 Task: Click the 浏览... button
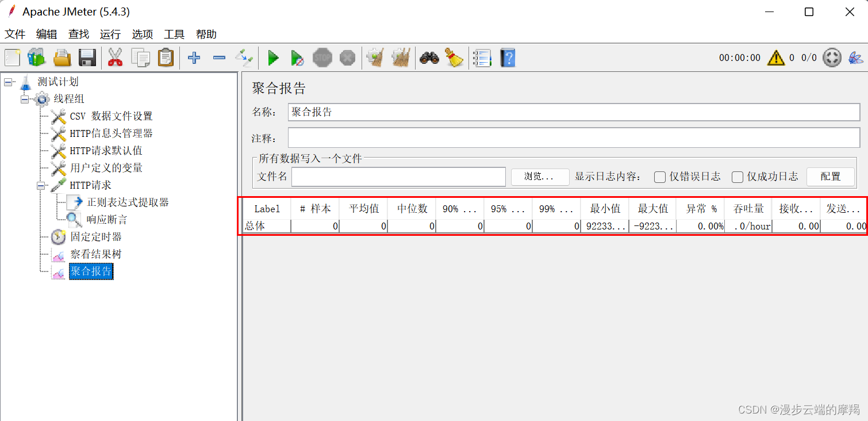(x=540, y=177)
